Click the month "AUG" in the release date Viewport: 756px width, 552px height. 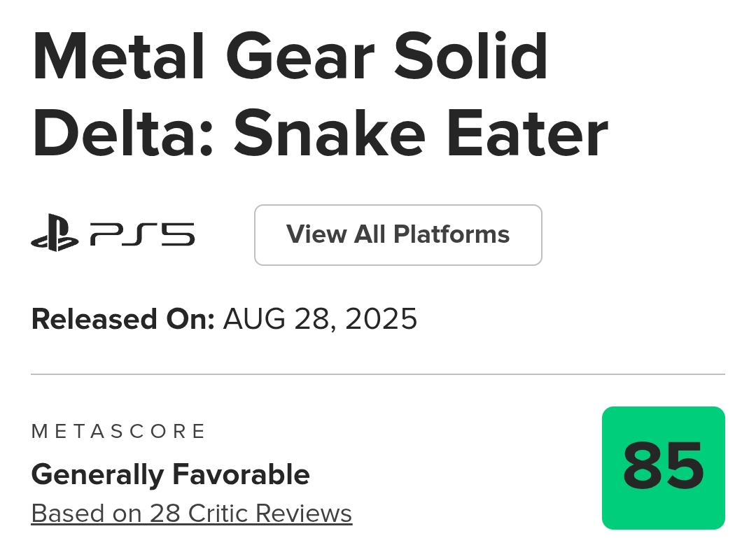point(255,320)
